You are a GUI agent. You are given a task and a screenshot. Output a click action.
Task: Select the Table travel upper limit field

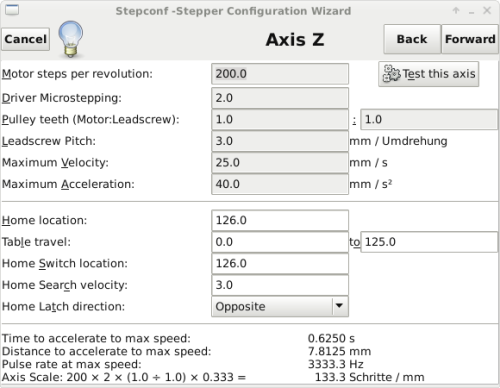[429, 242]
